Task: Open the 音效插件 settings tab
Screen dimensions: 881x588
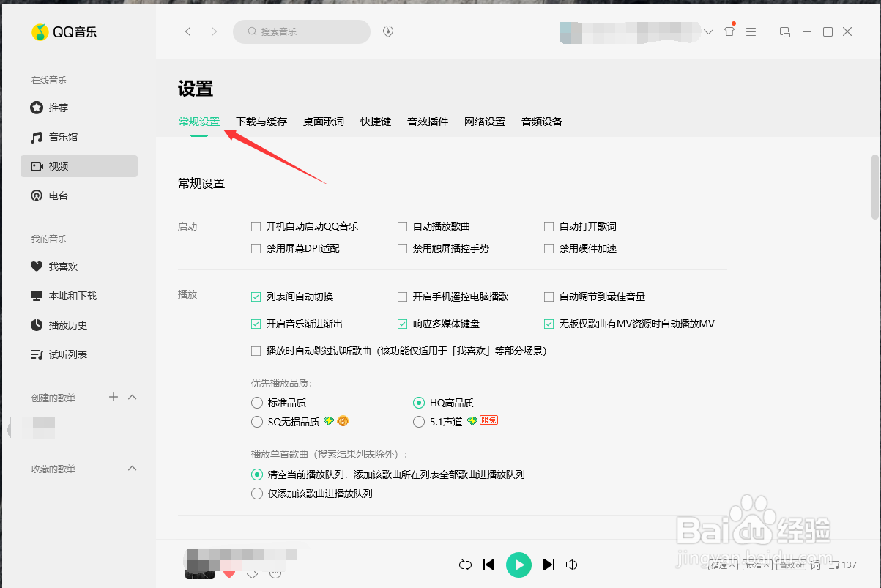Action: (427, 122)
